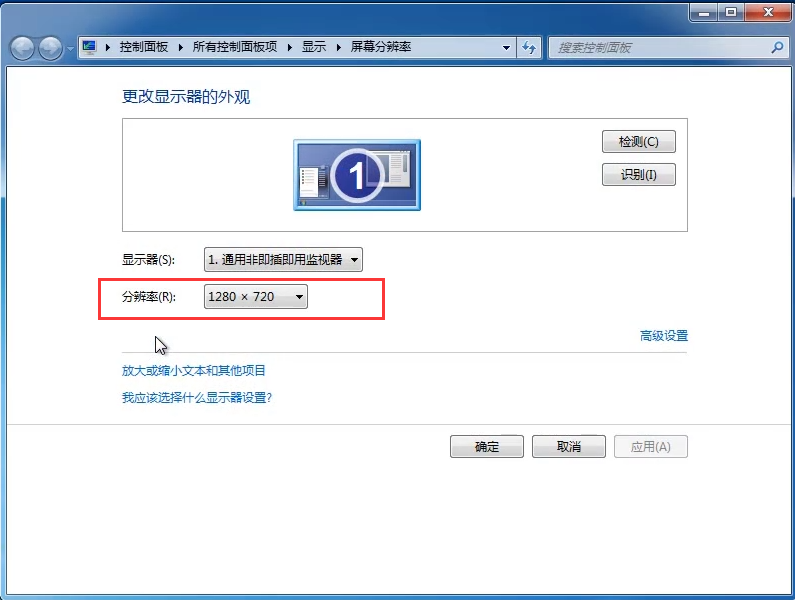Image resolution: width=795 pixels, height=600 pixels.
Task: Click the Control Panel icon in address bar
Action: [x=89, y=48]
